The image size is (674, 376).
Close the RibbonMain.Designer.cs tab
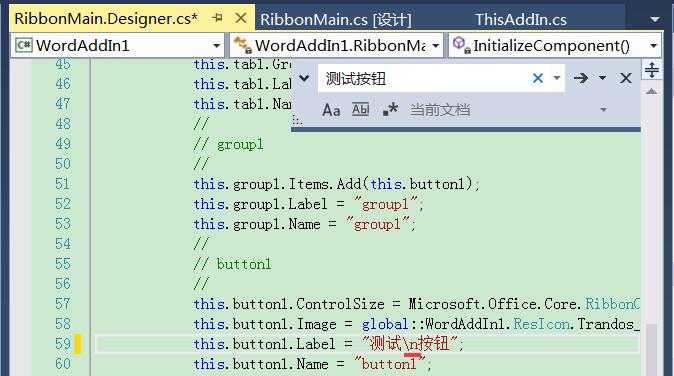[x=241, y=18]
